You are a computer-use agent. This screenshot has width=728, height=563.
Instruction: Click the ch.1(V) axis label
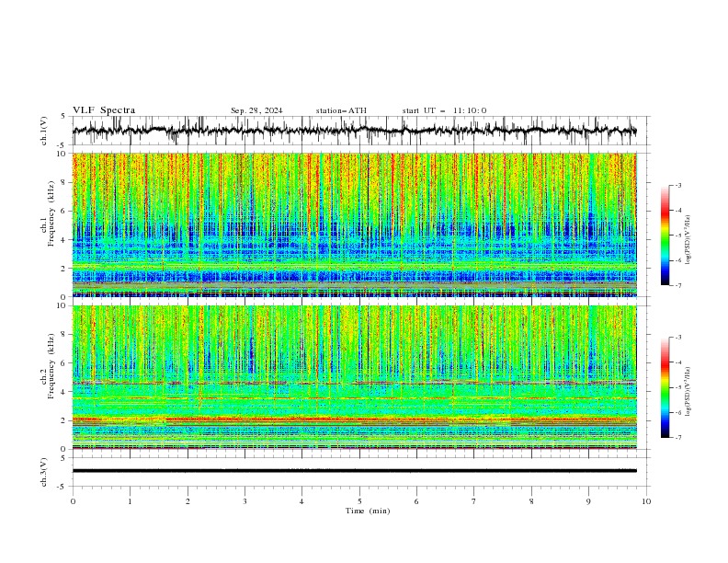[x=44, y=131]
